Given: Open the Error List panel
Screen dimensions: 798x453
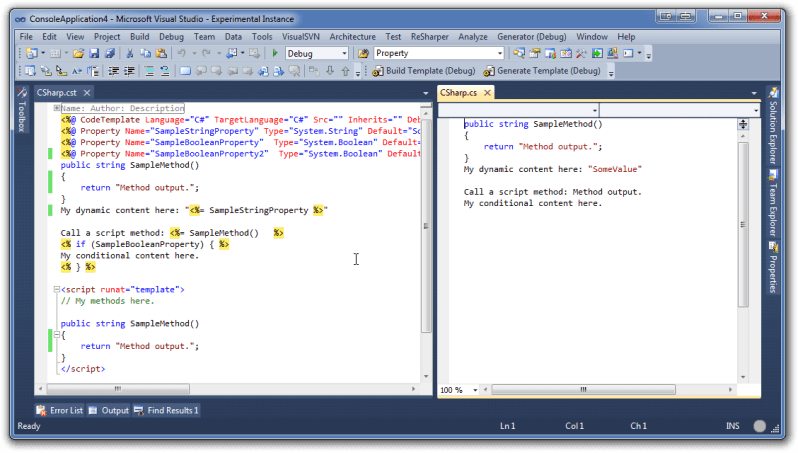Looking at the screenshot, I should click(x=60, y=410).
